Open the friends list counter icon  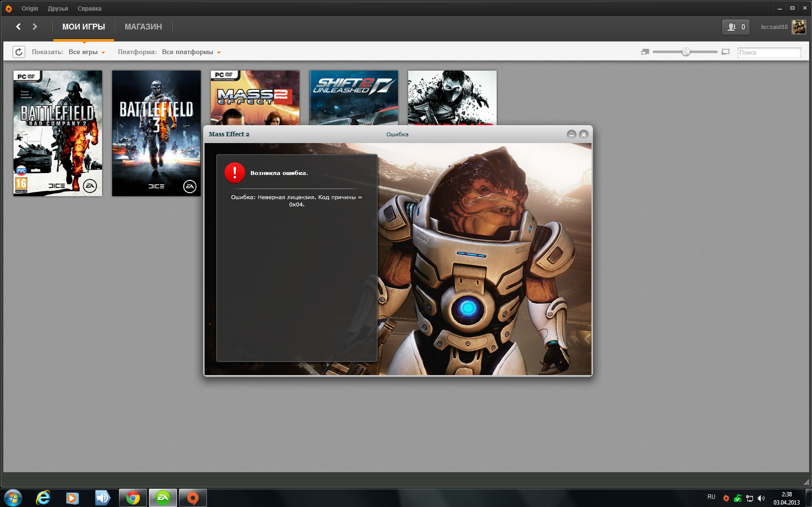click(x=736, y=27)
